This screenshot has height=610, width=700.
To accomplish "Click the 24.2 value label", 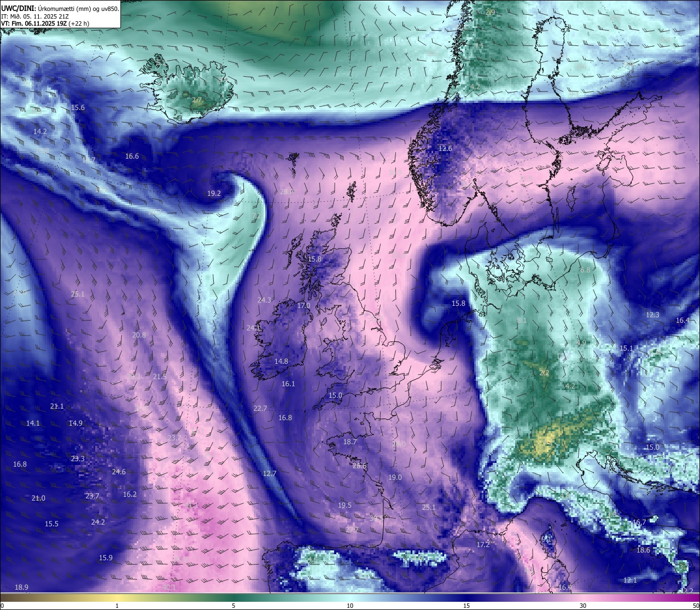I will (98, 522).
